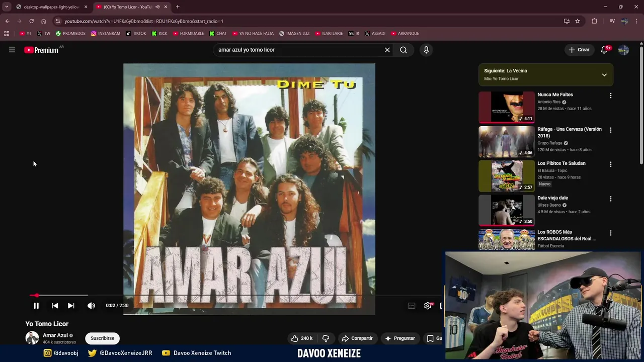This screenshot has height=362, width=644.
Task: Open options for Dale vieja dale
Action: (611, 199)
